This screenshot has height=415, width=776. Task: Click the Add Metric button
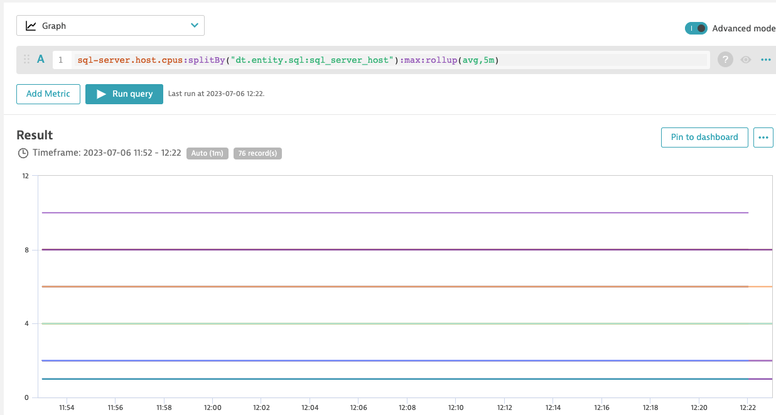(48, 94)
